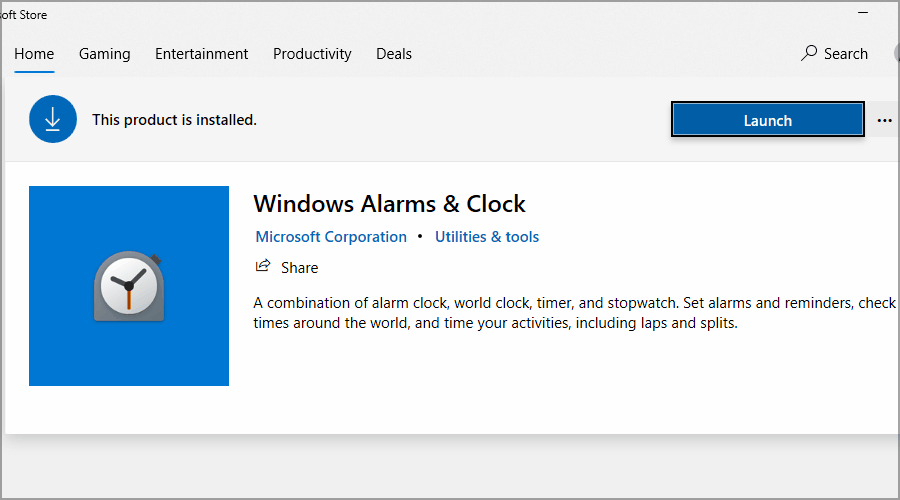The width and height of the screenshot is (900, 500).
Task: Launch the Windows Alarms & Clock app
Action: coord(767,120)
